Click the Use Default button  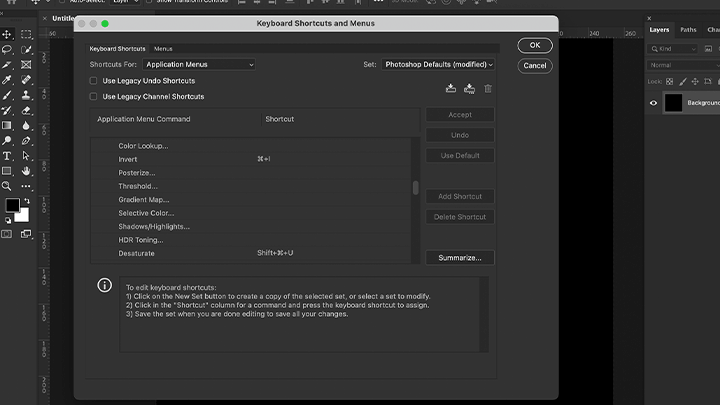coord(460,155)
